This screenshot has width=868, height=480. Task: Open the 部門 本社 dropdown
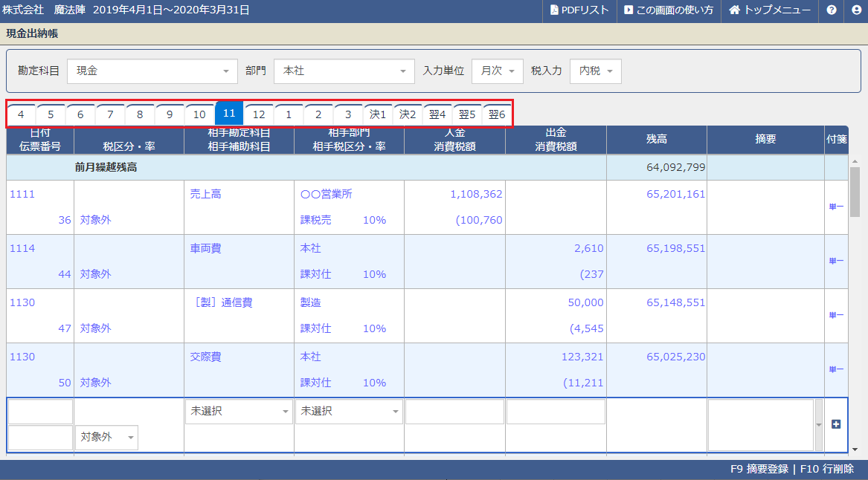pos(344,71)
